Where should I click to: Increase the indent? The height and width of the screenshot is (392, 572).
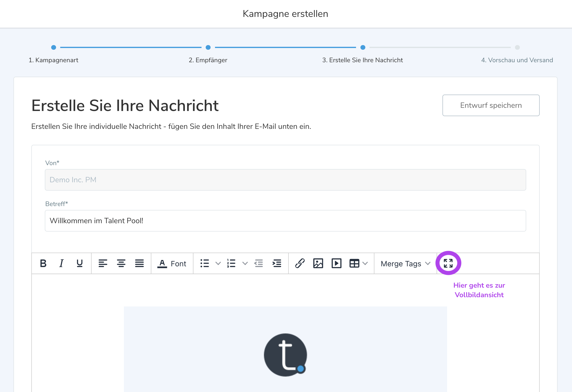point(277,263)
